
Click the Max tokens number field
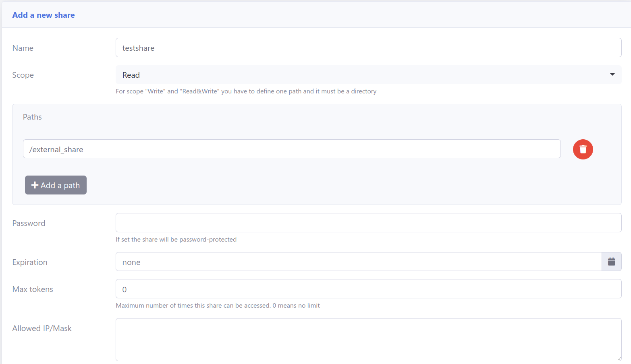click(368, 289)
